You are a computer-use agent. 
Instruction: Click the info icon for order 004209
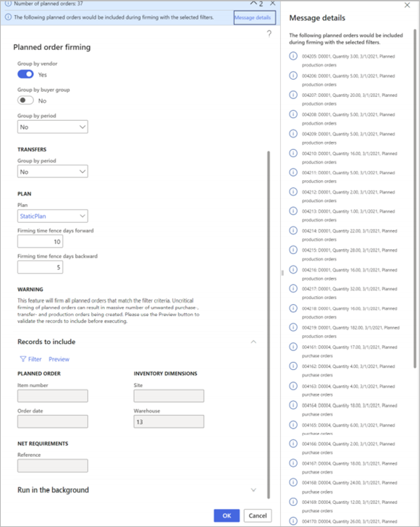(293, 133)
